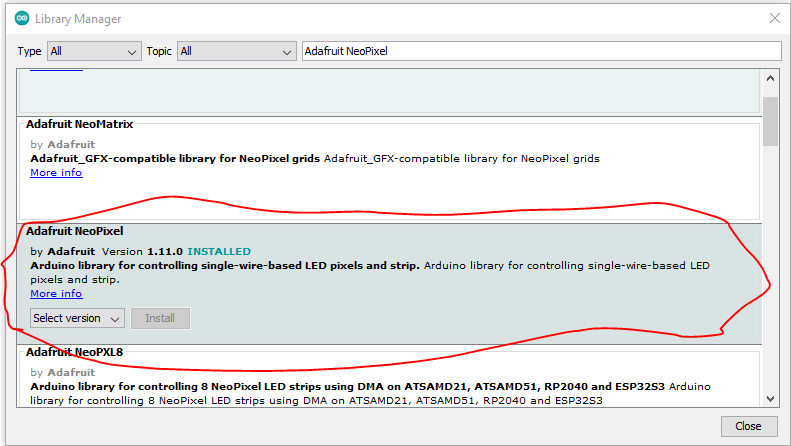Image resolution: width=791 pixels, height=446 pixels.
Task: Click the green INSTALLED label
Action: tap(219, 251)
